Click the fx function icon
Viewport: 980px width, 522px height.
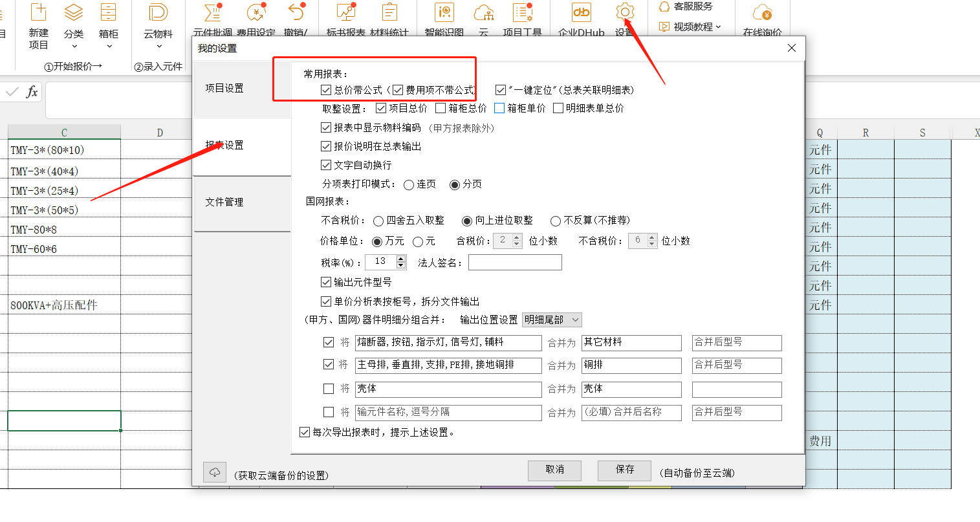point(32,92)
